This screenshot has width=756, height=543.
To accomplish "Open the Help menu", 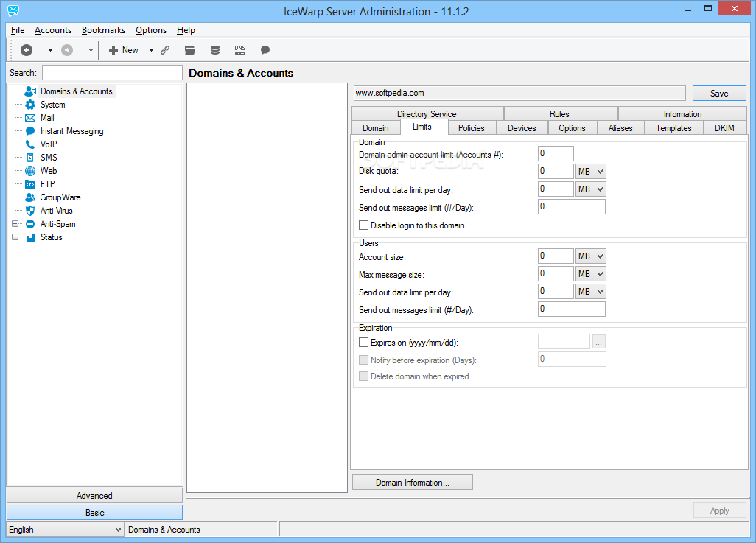I will point(186,30).
